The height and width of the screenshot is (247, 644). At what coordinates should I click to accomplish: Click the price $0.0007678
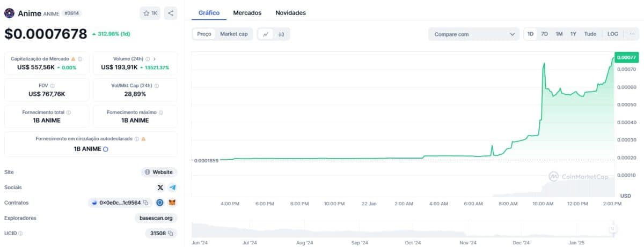(46, 34)
